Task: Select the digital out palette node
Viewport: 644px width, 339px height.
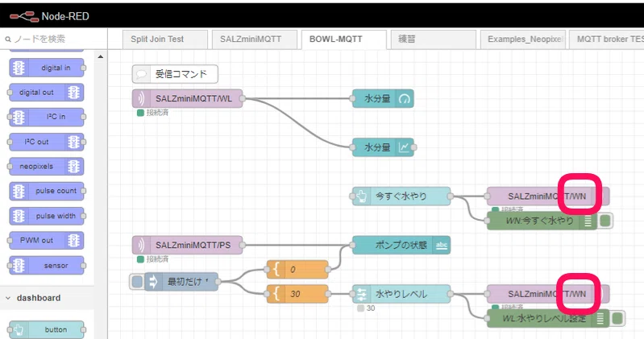Action: pos(47,93)
